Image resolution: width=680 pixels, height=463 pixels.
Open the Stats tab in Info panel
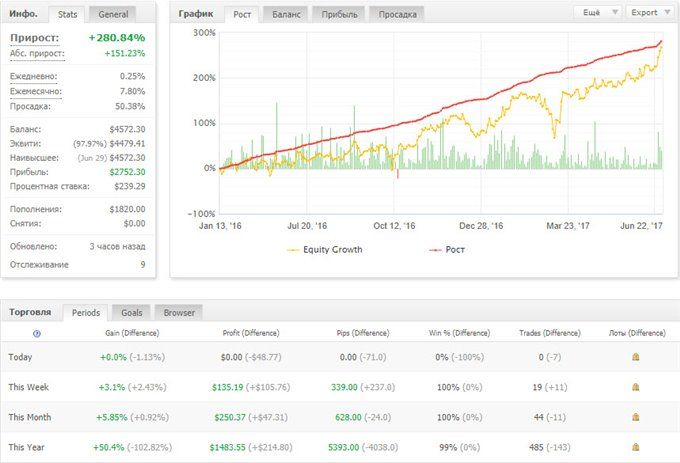[x=68, y=14]
